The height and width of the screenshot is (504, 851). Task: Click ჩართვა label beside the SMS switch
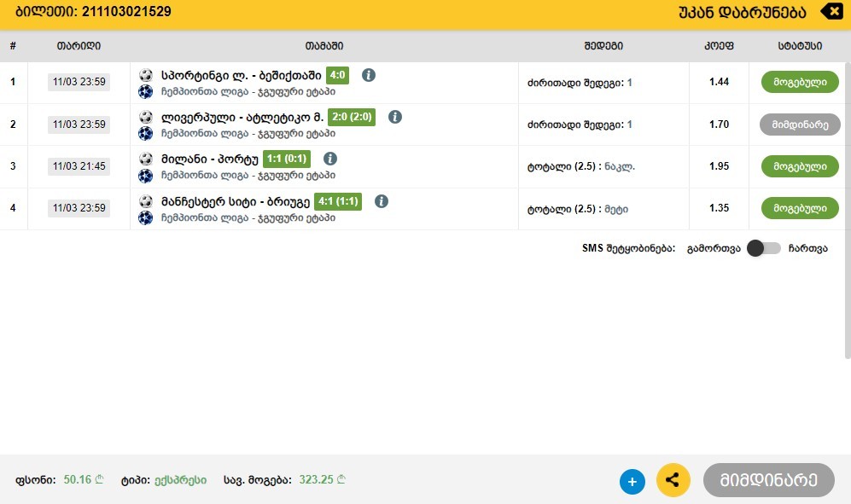click(x=808, y=248)
